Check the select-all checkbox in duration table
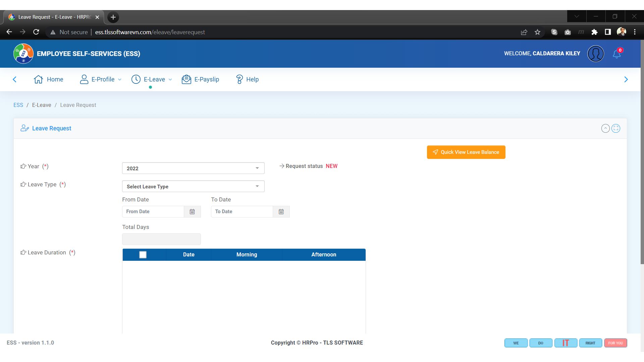Image resolution: width=644 pixels, height=362 pixels. point(143,255)
